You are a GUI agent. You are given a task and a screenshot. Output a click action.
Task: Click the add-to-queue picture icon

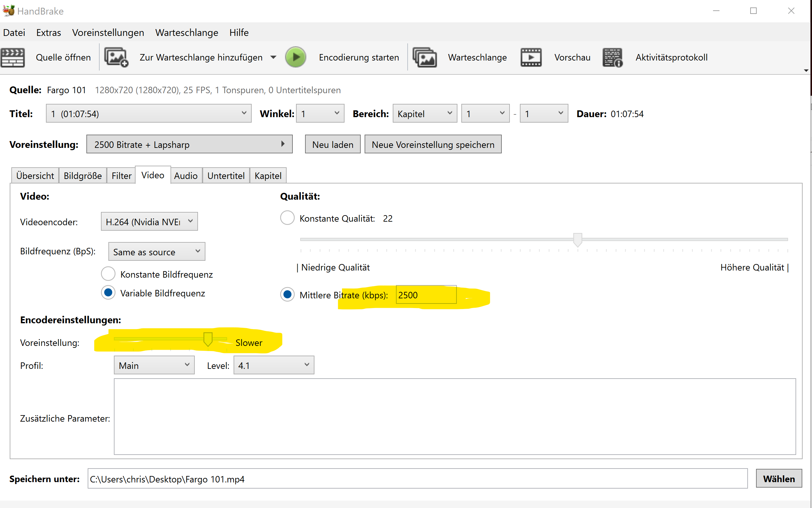click(x=116, y=58)
